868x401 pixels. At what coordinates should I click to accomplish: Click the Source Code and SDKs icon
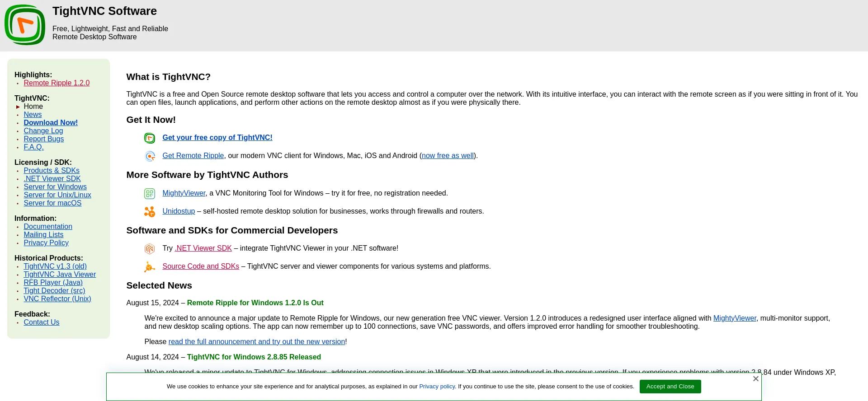click(150, 267)
